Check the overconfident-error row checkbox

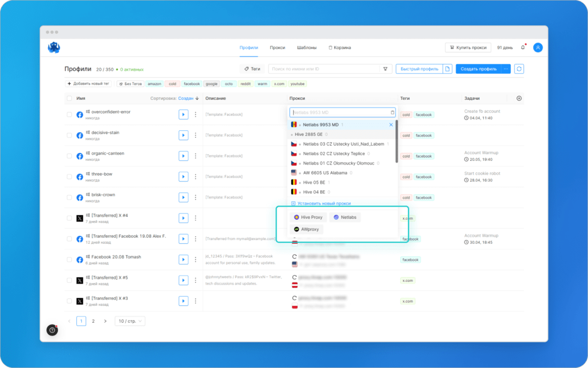[69, 114]
